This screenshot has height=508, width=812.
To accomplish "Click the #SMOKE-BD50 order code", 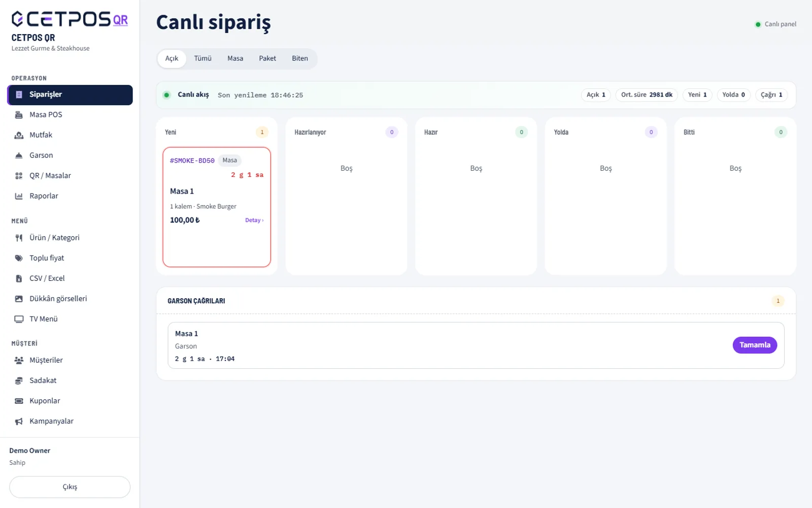I will pyautogui.click(x=192, y=161).
